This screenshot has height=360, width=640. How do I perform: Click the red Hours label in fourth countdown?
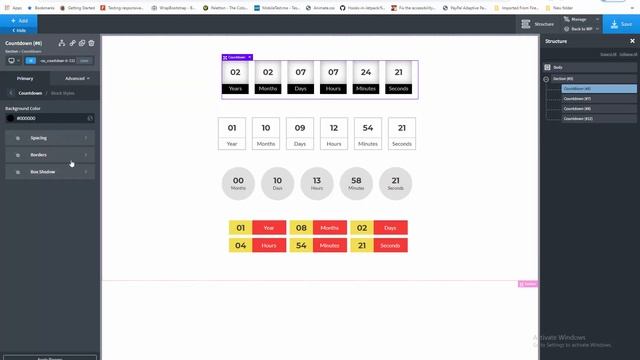tap(269, 245)
